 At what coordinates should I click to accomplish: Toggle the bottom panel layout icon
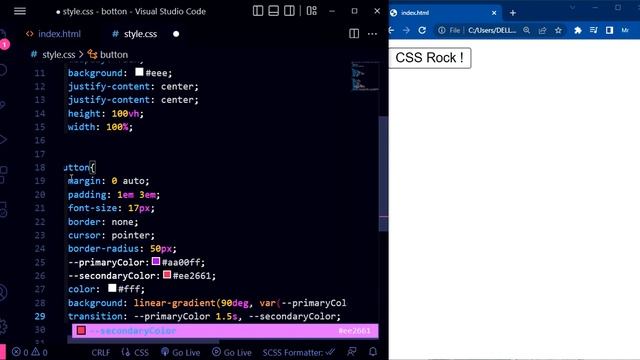(273, 11)
